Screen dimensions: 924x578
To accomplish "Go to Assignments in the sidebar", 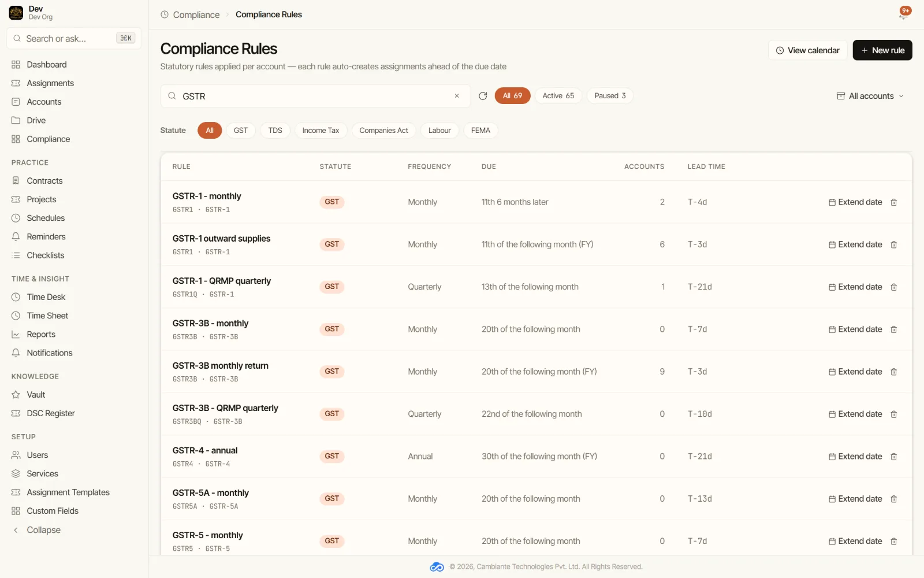I will point(50,83).
